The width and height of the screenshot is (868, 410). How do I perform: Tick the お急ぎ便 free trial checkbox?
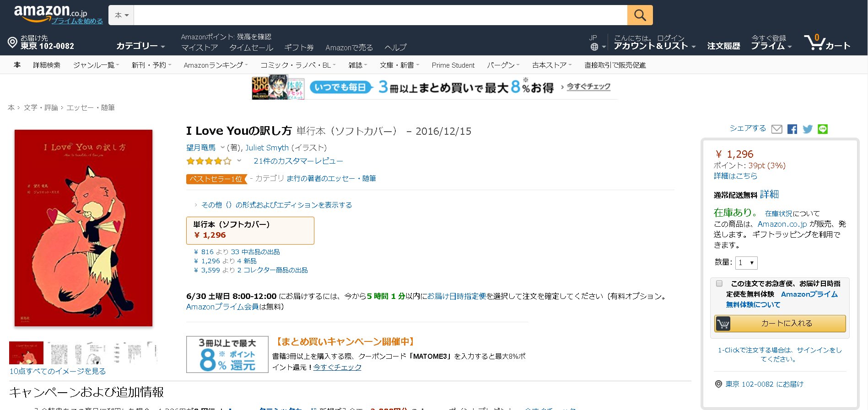(x=719, y=283)
